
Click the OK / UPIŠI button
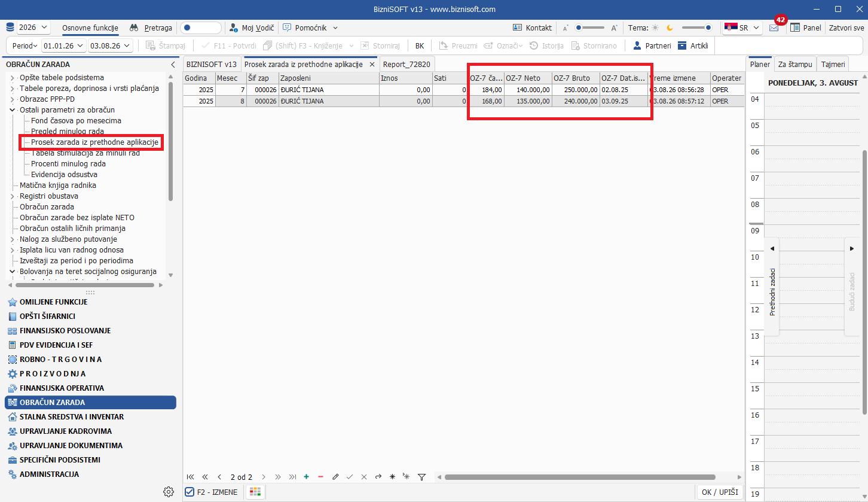coord(720,492)
